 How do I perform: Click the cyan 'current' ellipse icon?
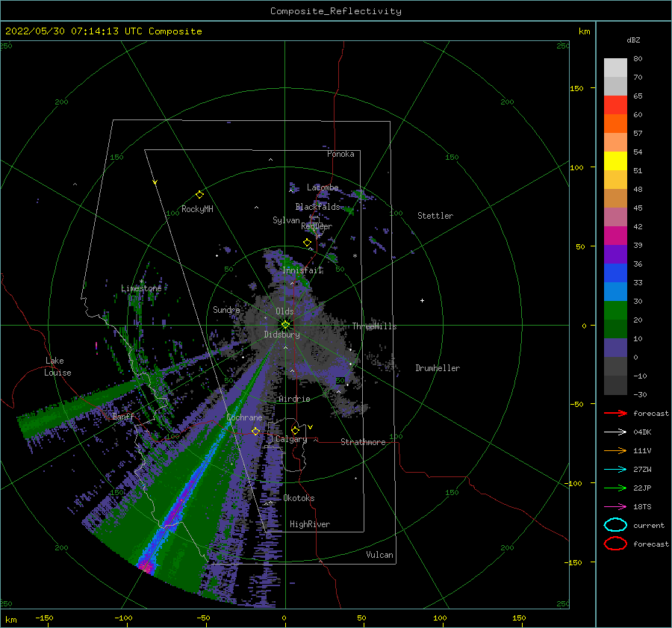[615, 525]
